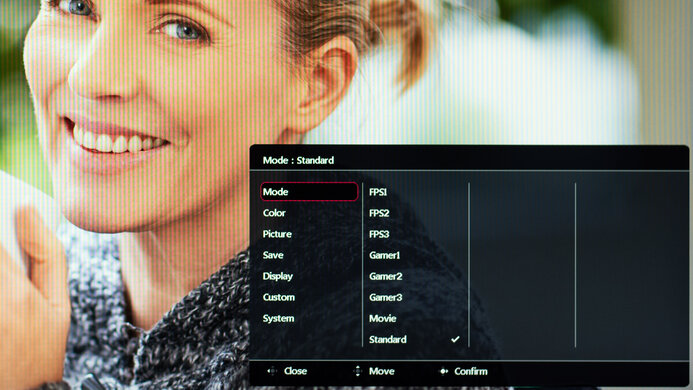Choose the FPS1 picture mode
This screenshot has width=693, height=390.
[378, 192]
